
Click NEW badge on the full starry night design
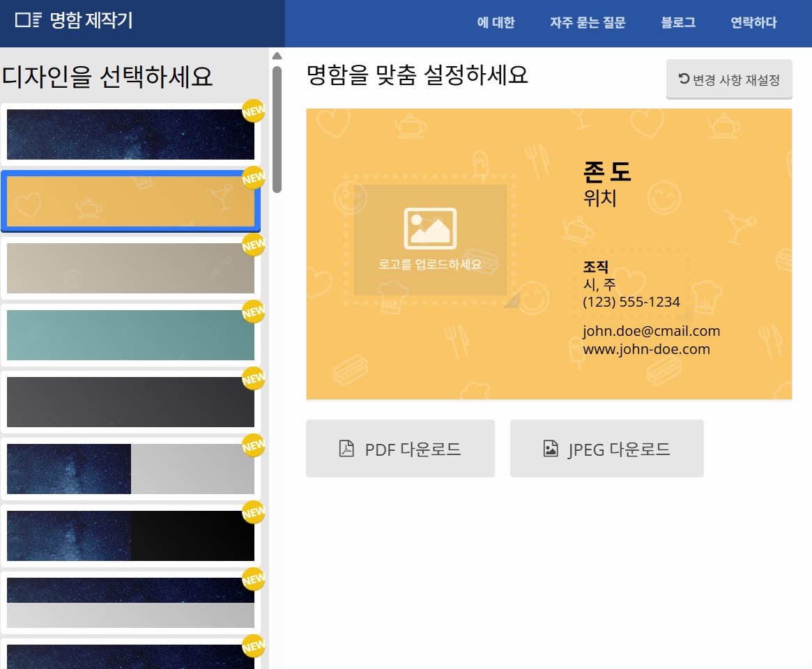[x=253, y=111]
